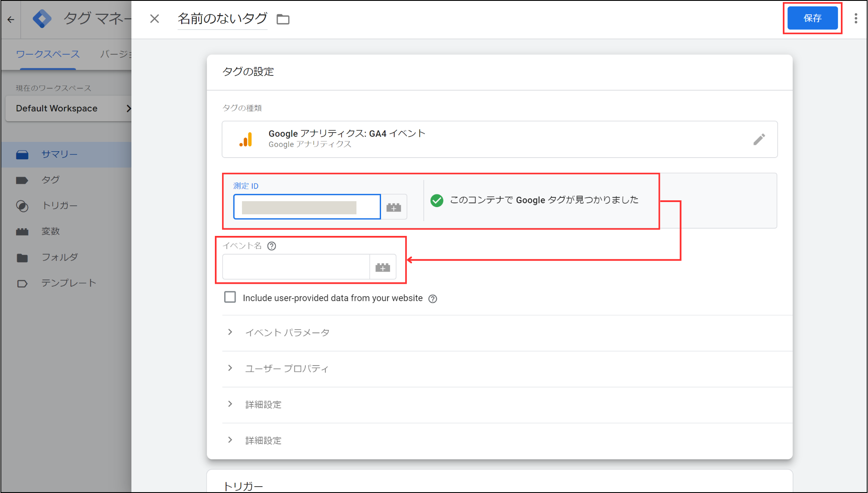Screen dimensions: 868x493
Task: Open トリガー in the sidebar
Action: (66, 206)
